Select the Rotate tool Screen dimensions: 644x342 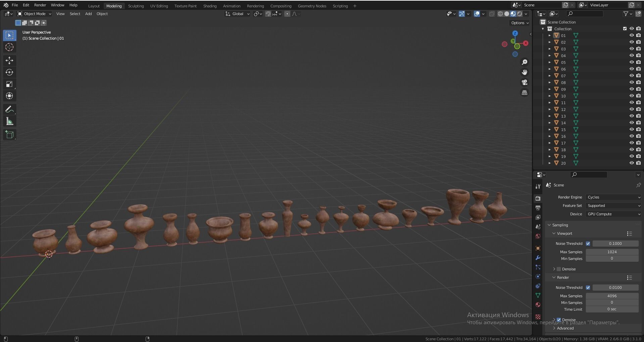[x=9, y=72]
